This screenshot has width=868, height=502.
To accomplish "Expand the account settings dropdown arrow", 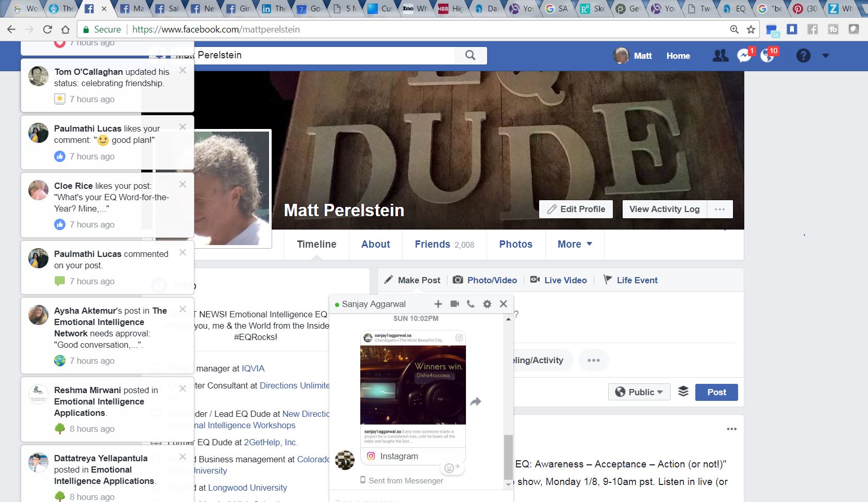I will pos(826,56).
